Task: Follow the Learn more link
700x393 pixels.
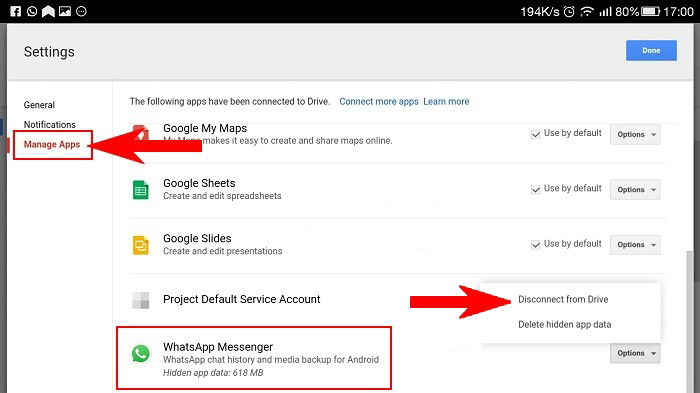Action: pyautogui.click(x=446, y=101)
